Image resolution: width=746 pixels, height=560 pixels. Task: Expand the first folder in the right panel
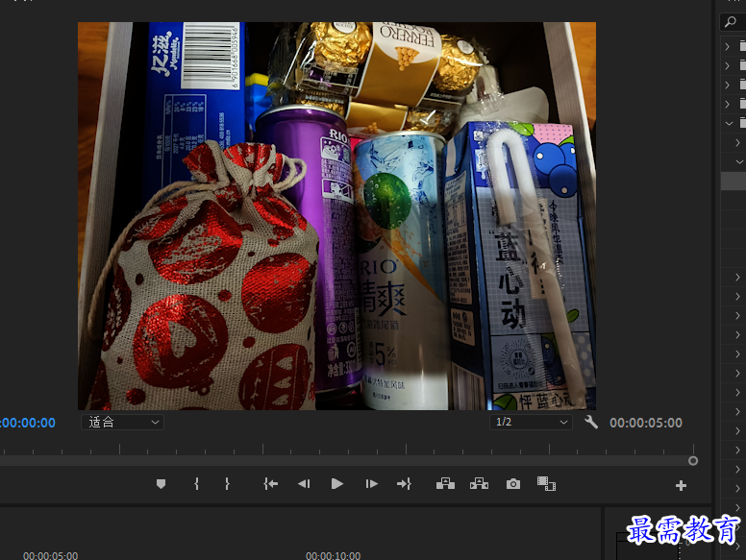click(x=727, y=46)
